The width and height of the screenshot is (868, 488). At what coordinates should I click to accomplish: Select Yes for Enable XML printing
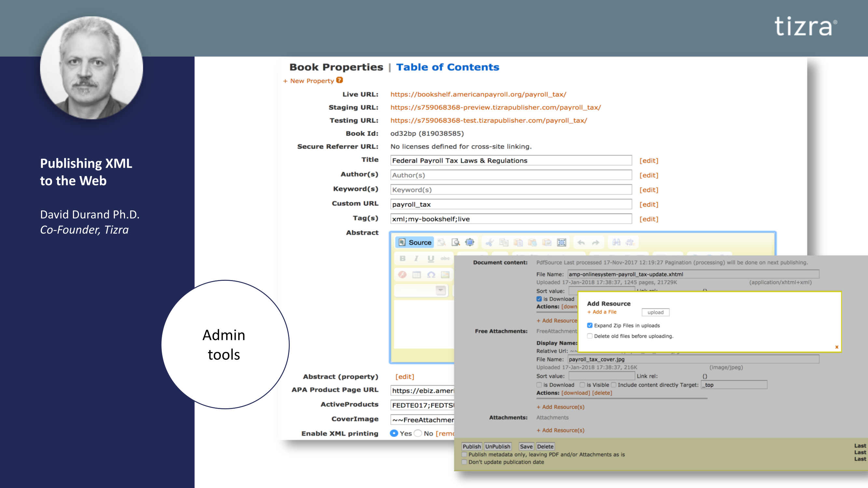(394, 433)
